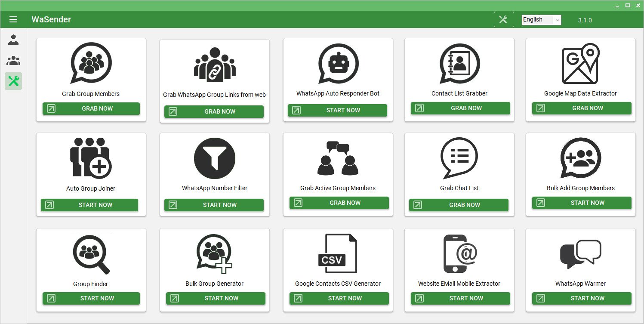The image size is (644, 324).
Task: Click START NOW for Bulk Add Group Members
Action: (582, 203)
